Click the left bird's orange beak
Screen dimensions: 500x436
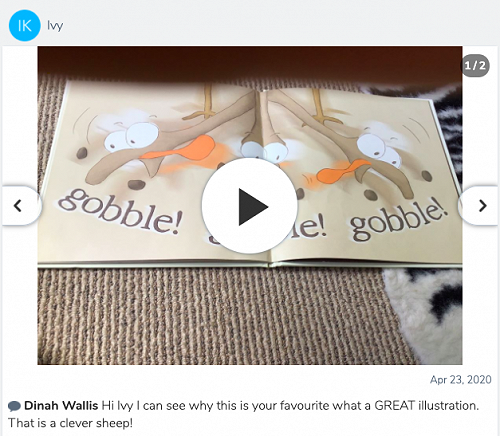(x=182, y=149)
